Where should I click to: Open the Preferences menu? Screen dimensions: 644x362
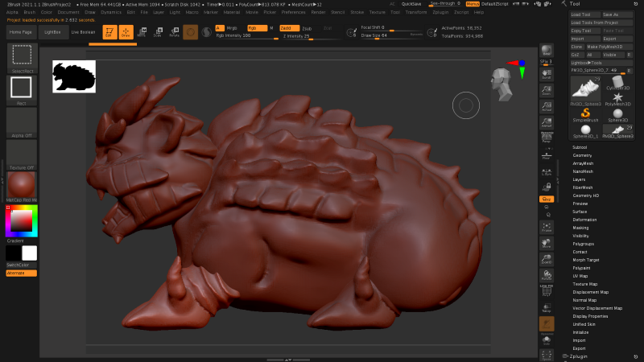click(293, 13)
